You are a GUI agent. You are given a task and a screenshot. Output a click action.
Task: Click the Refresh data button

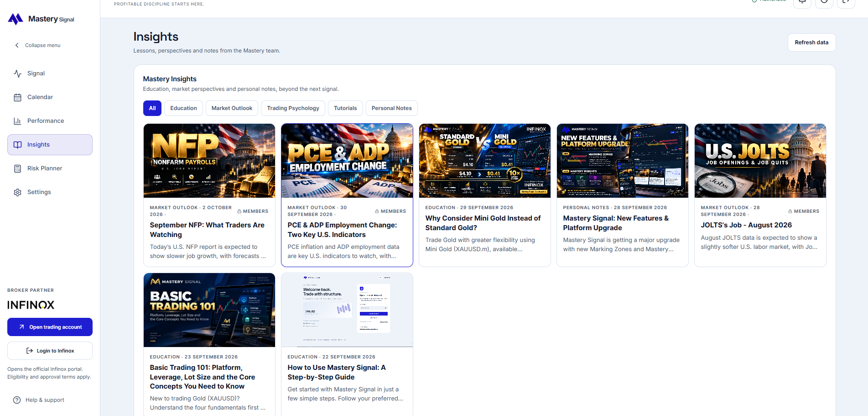[811, 42]
